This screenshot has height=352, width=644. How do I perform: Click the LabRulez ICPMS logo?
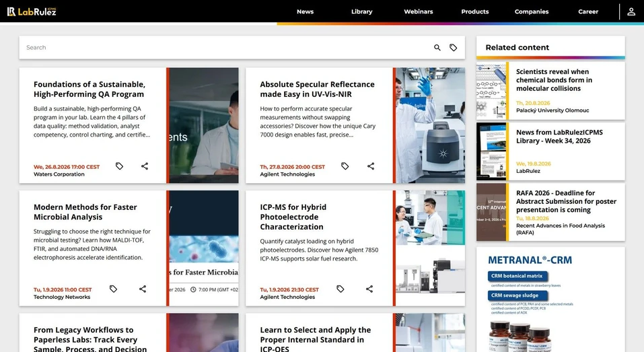[x=32, y=11]
